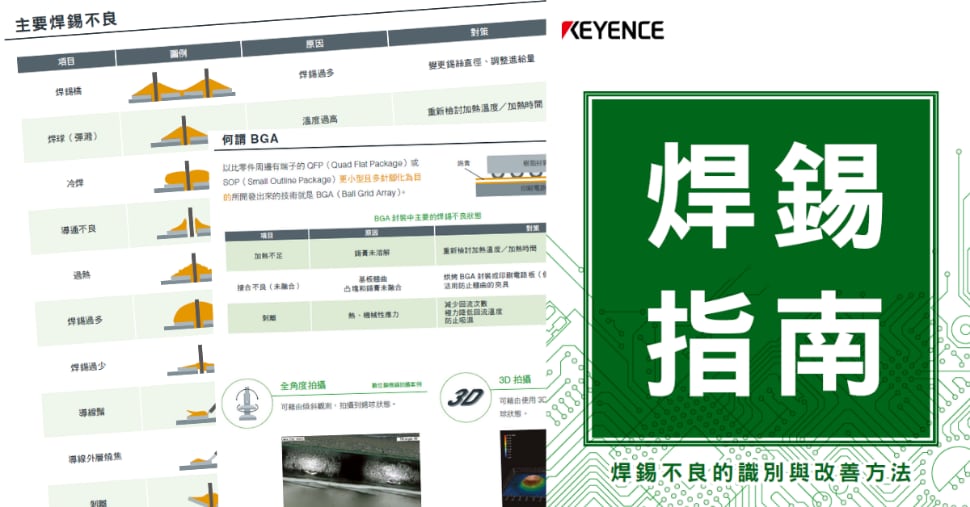
Task: Click the 全角度拍攝 heading
Action: [304, 385]
